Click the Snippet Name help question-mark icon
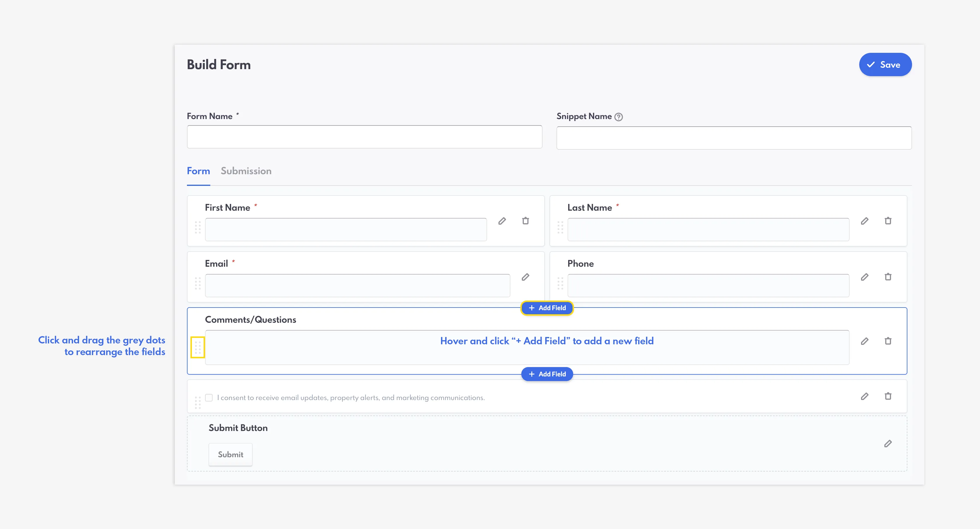 click(619, 117)
